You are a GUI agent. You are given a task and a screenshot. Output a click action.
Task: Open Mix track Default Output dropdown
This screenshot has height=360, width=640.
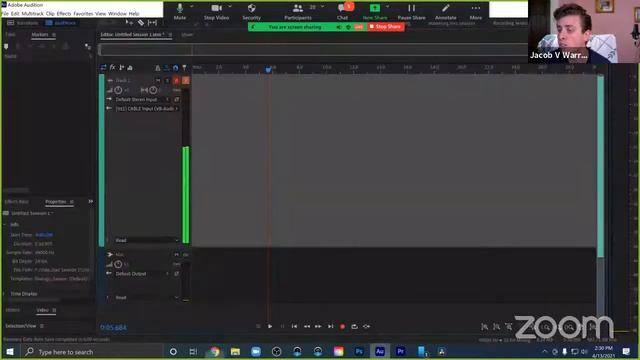pos(142,274)
